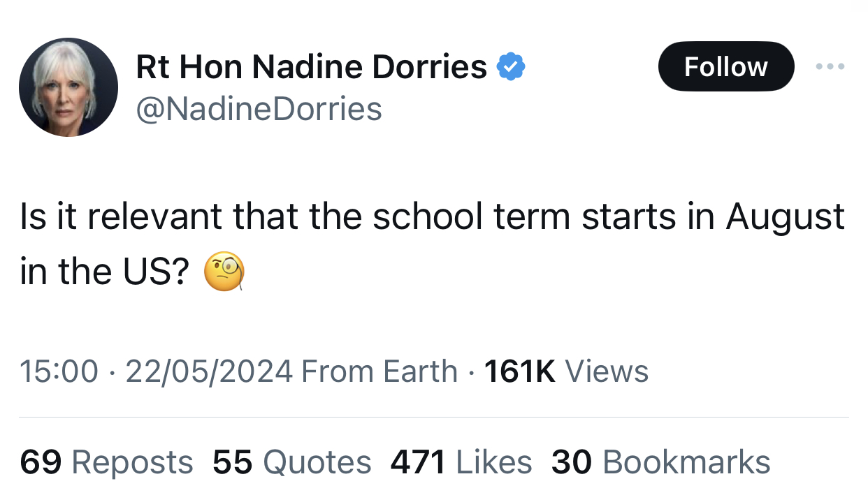This screenshot has height=502, width=868.
Task: Click the divider line above the stats
Action: tap(433, 418)
